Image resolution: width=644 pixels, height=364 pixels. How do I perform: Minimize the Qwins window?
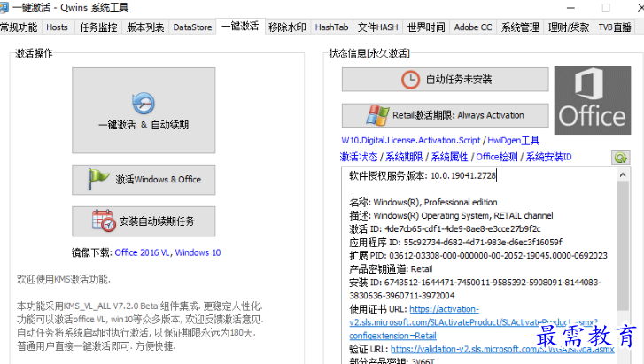570,7
